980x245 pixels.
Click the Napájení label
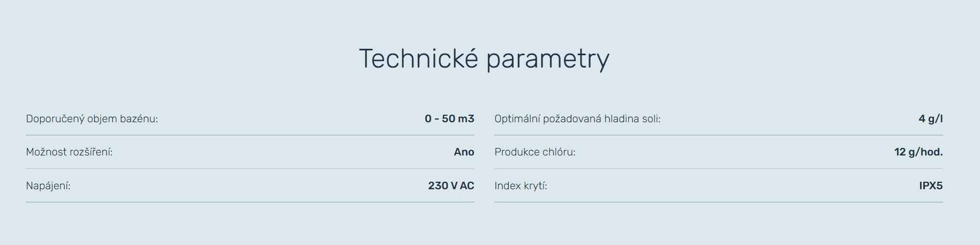(x=48, y=186)
